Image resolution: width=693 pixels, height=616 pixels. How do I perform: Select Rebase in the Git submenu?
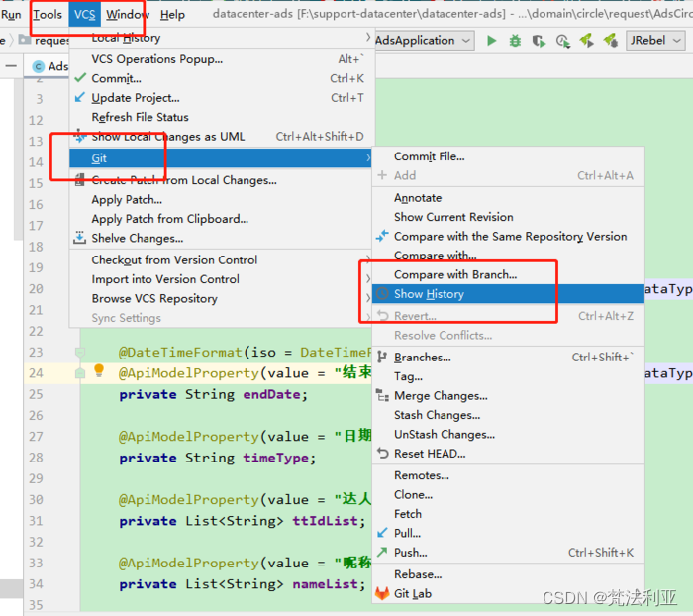coord(508,574)
